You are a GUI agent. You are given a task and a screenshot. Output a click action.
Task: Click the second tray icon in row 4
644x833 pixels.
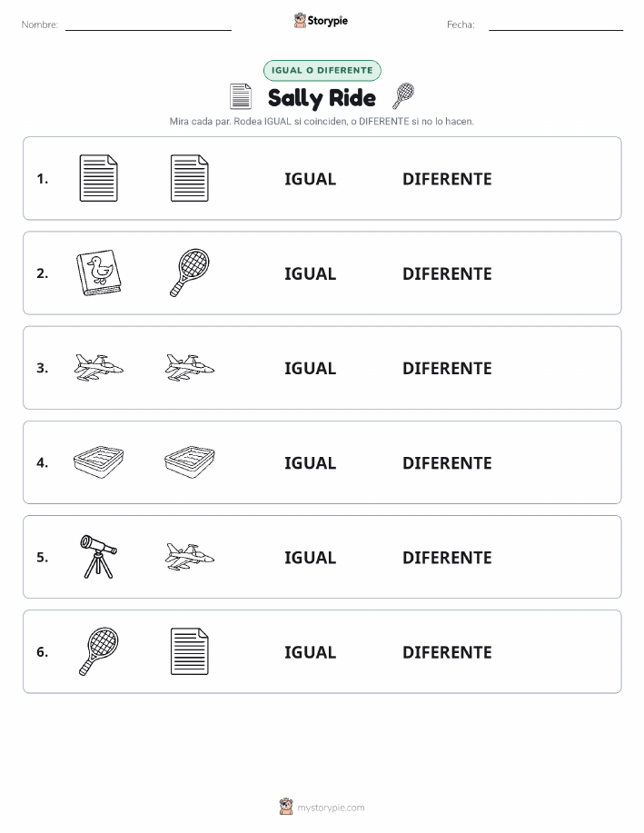coord(190,462)
